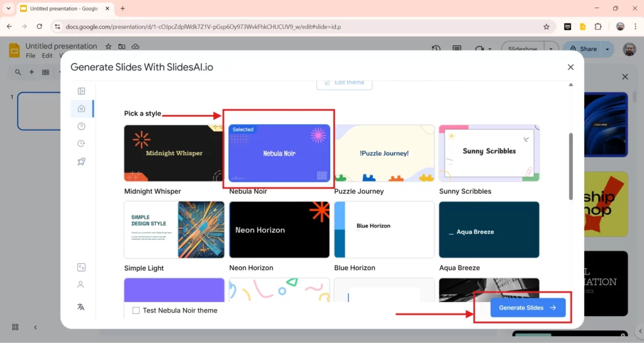This screenshot has height=343, width=644.
Task: Open the Google Slides version history icon
Action: click(436, 49)
